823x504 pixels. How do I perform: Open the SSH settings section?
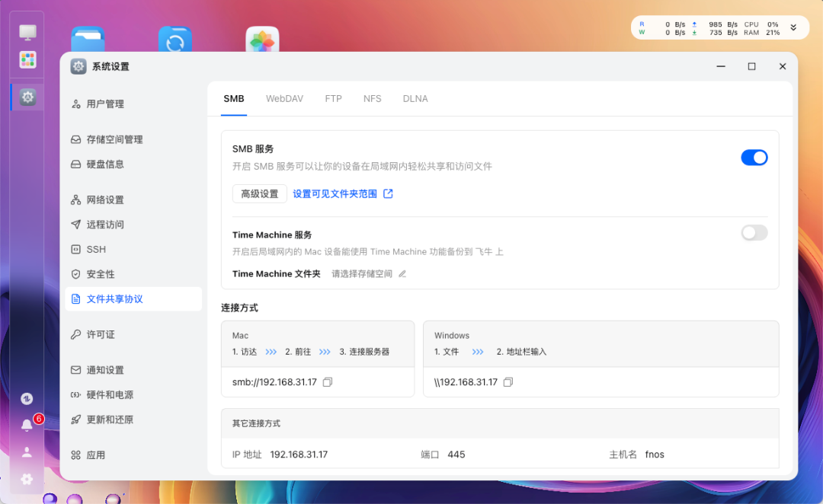pos(100,249)
